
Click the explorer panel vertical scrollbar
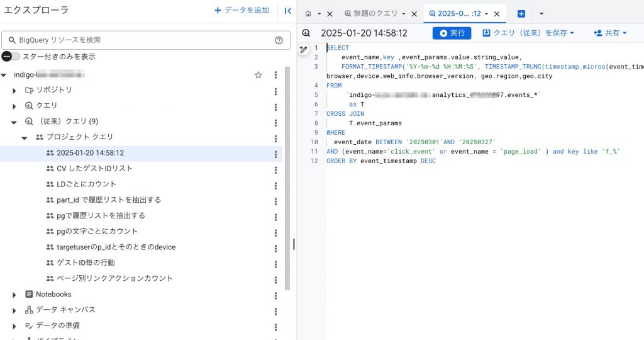coord(287,178)
